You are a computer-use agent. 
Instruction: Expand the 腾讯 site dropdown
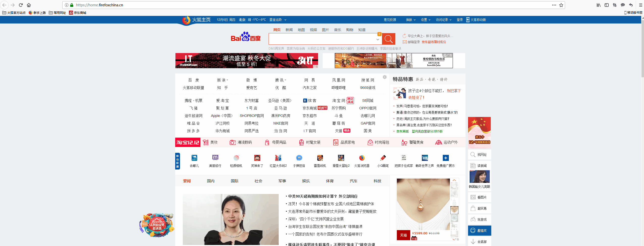[x=286, y=80]
